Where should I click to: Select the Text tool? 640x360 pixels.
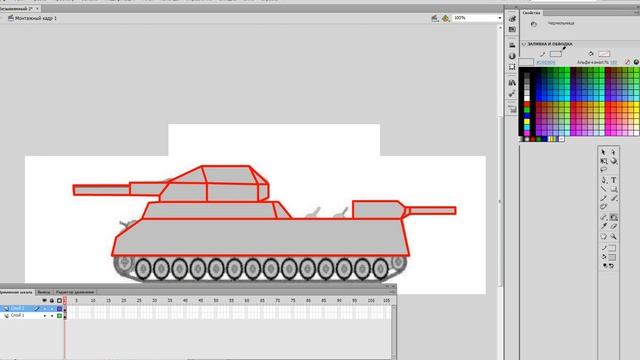click(x=613, y=180)
